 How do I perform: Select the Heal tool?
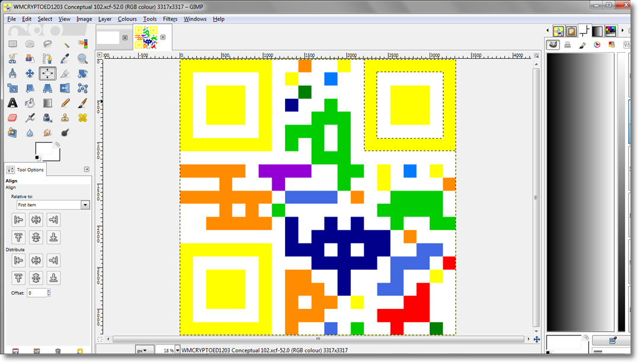pos(82,118)
